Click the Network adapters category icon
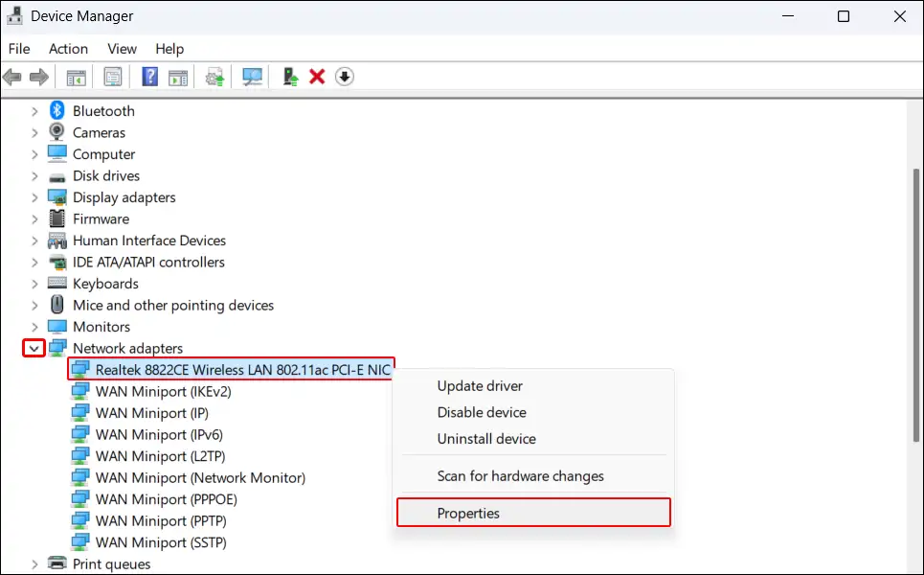The height and width of the screenshot is (575, 924). 57,348
